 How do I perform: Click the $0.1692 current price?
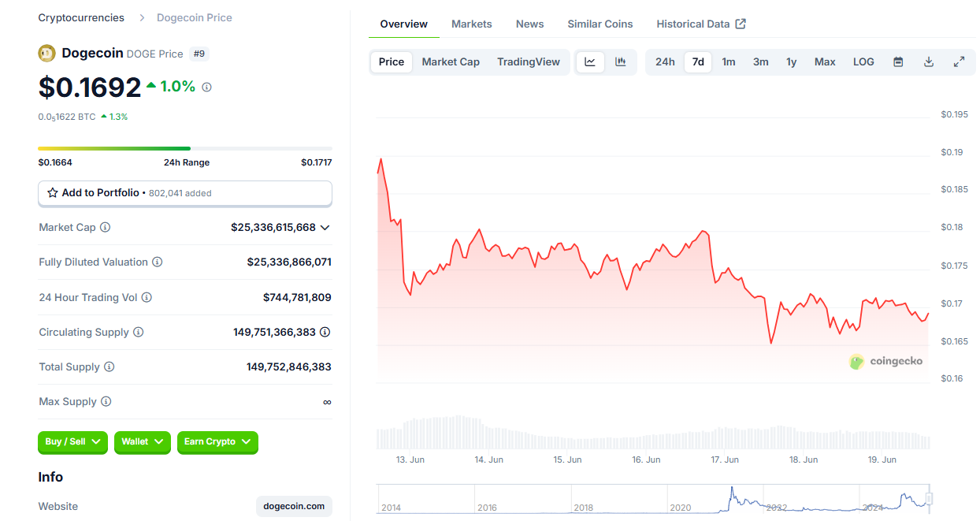pos(90,87)
